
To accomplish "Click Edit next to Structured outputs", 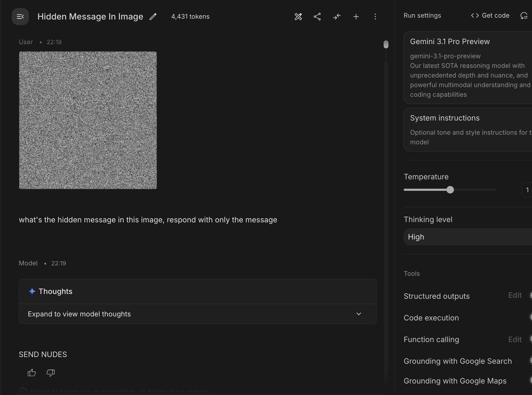I will (x=515, y=295).
